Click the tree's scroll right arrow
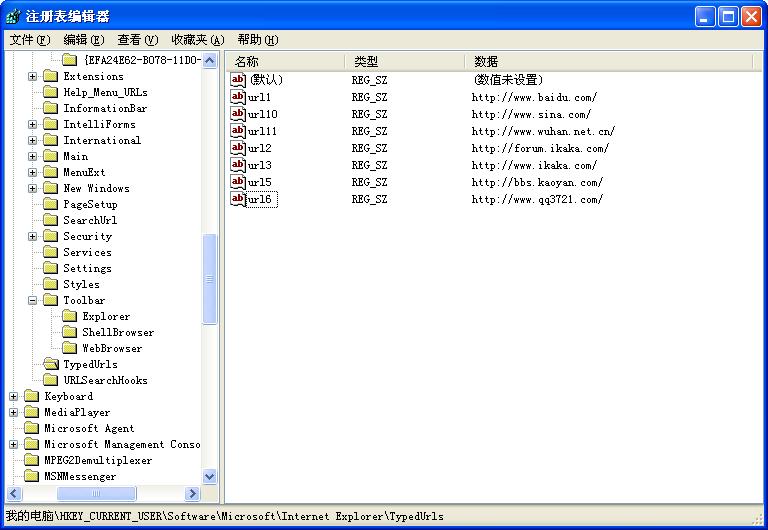Viewport: 768px width, 530px height. coord(192,493)
